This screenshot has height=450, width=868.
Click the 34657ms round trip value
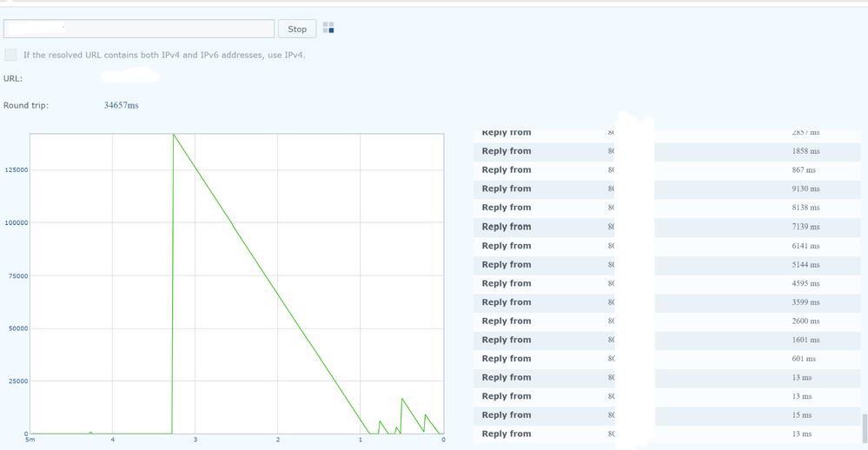click(121, 105)
